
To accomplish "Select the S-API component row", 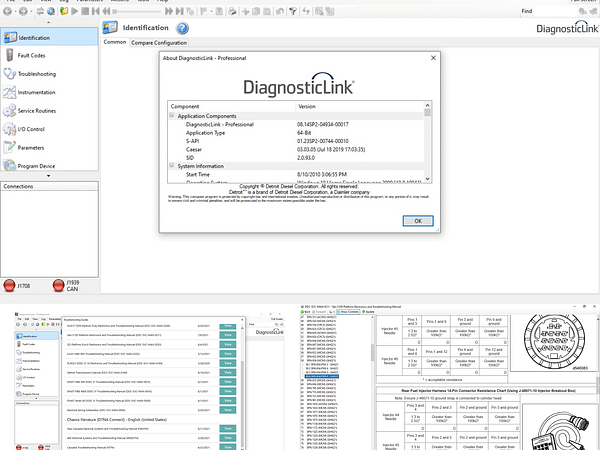I will 297,141.
